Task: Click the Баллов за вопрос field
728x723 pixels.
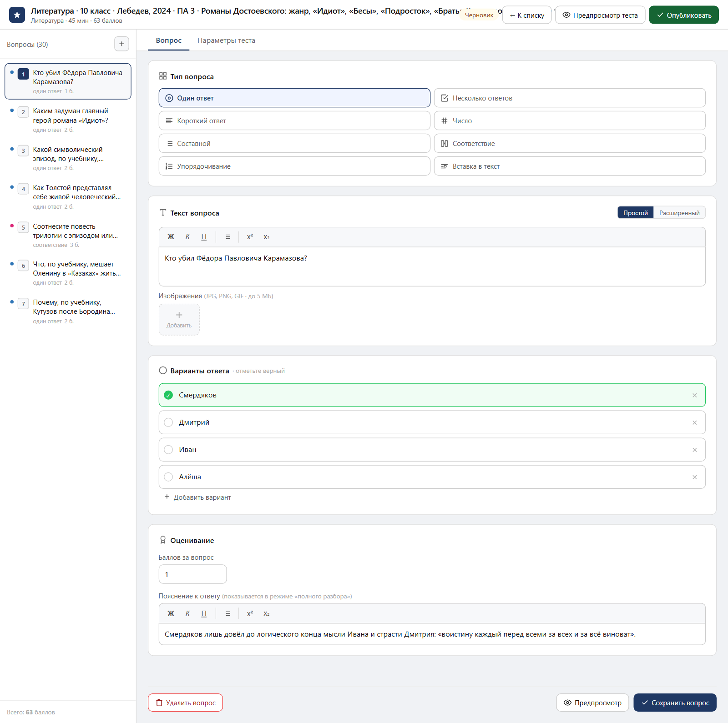Action: click(x=192, y=574)
